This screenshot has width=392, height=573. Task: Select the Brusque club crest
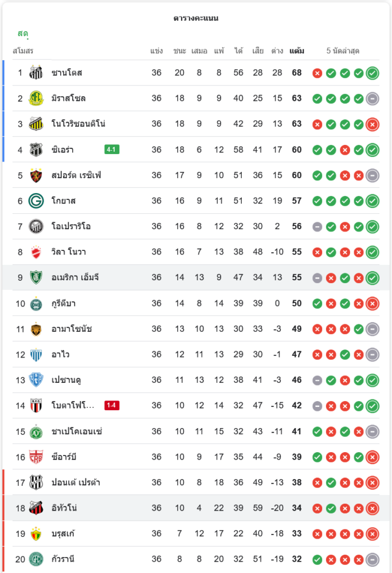click(x=36, y=533)
